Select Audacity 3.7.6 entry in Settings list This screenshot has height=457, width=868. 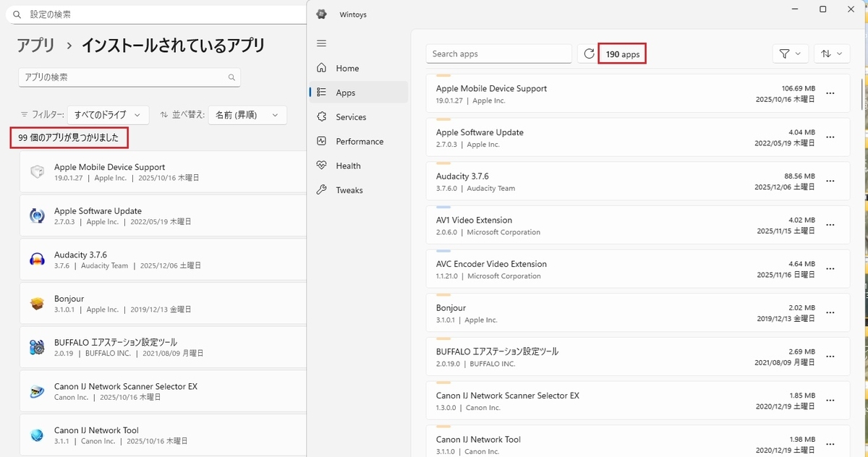(x=163, y=260)
